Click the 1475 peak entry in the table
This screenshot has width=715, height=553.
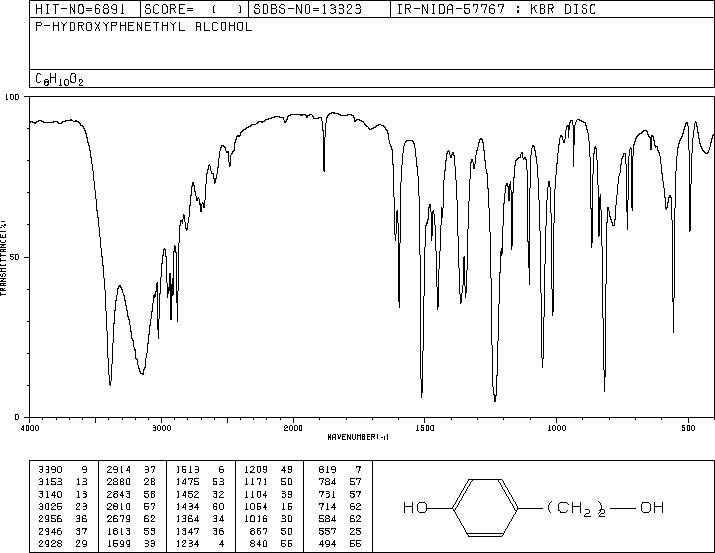200,482
